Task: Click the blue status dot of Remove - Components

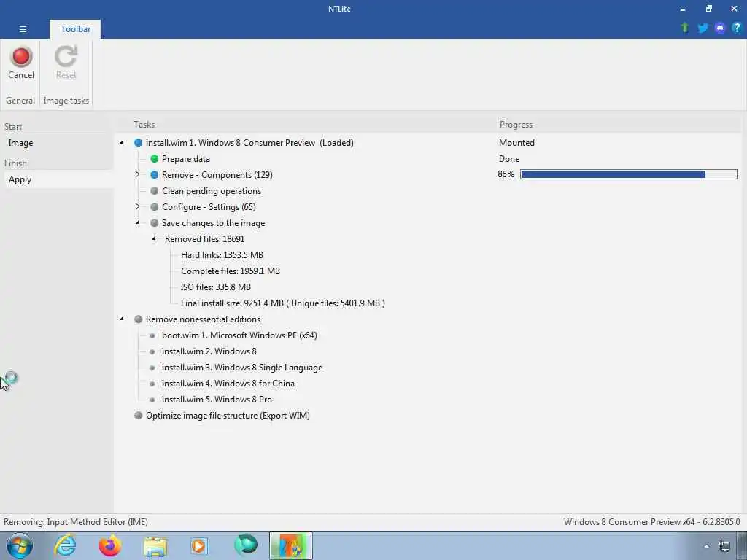Action: (155, 175)
